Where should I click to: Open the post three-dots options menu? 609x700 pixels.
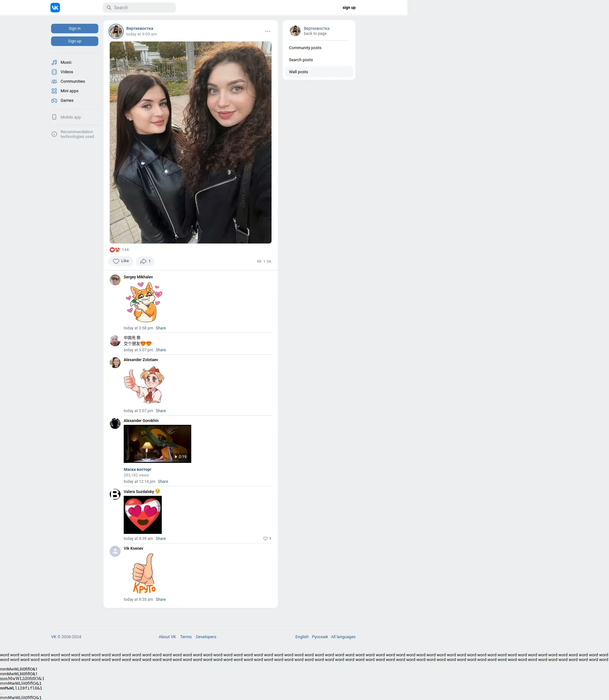[267, 31]
